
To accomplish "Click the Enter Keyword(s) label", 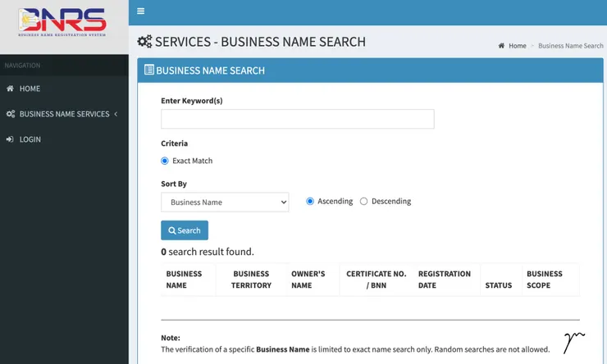I will point(192,101).
